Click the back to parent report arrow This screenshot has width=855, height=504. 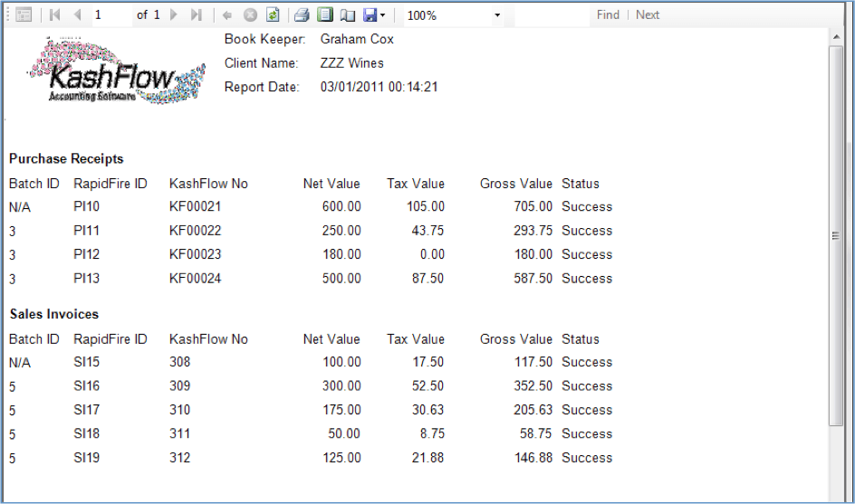227,15
